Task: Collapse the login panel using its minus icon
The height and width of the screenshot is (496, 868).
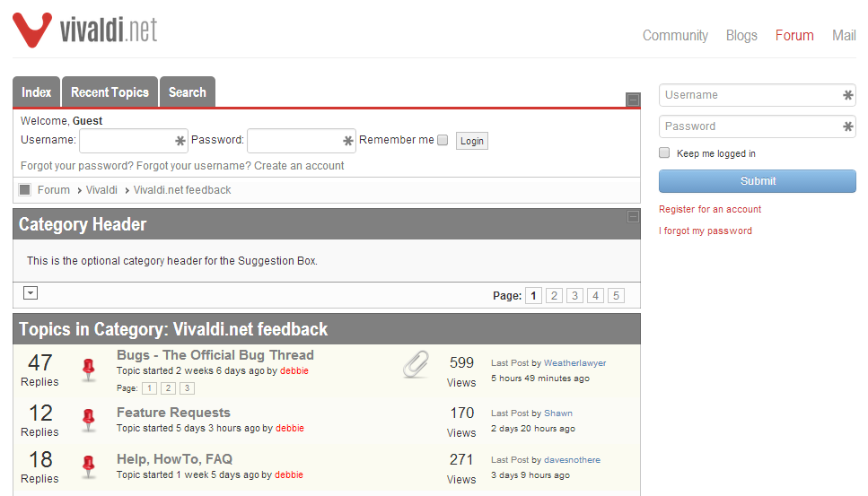Action: click(633, 99)
